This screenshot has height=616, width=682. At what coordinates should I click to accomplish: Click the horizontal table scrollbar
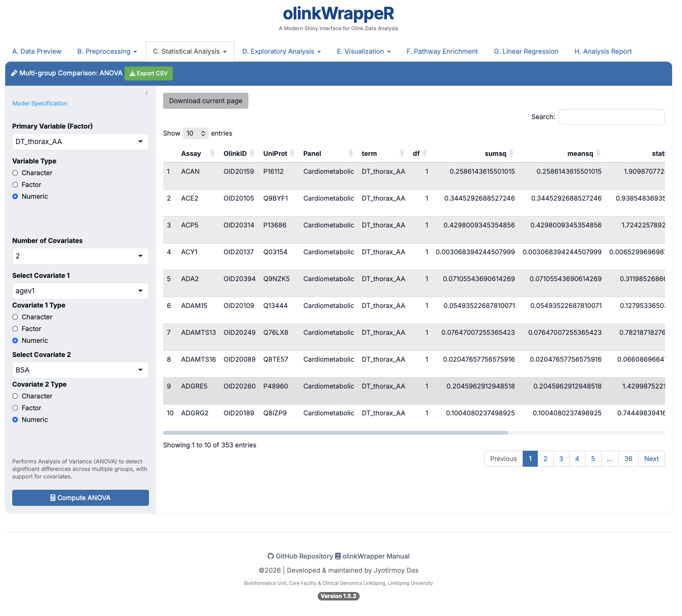(x=336, y=432)
